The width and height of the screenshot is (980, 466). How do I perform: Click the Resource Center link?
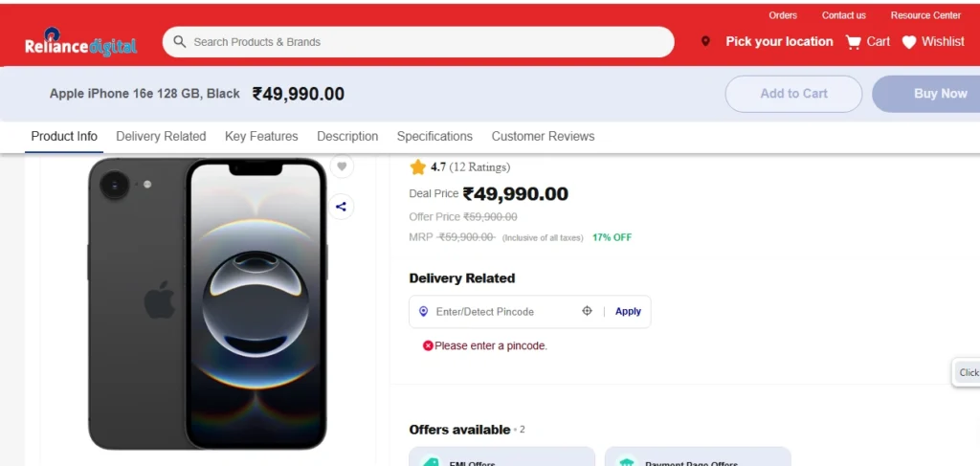(925, 15)
